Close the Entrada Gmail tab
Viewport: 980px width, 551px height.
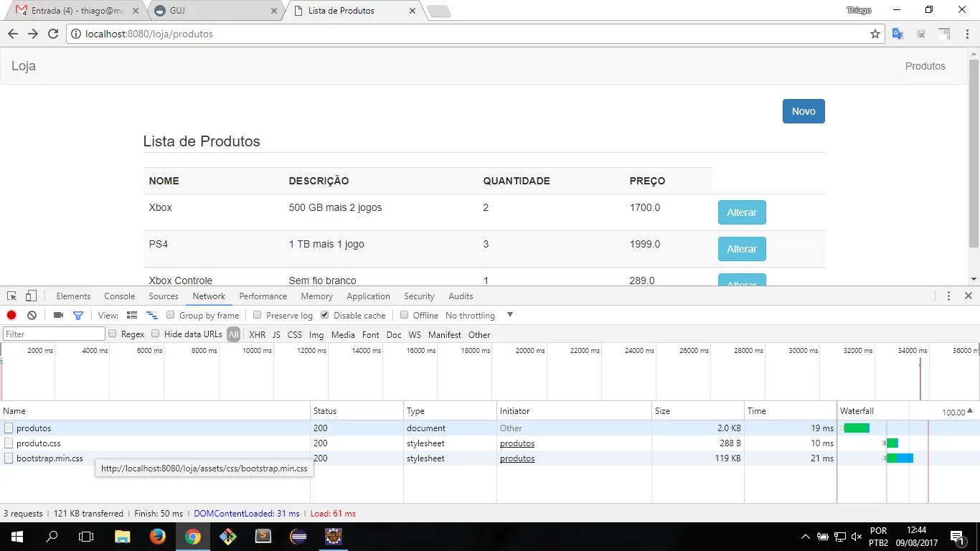136,11
